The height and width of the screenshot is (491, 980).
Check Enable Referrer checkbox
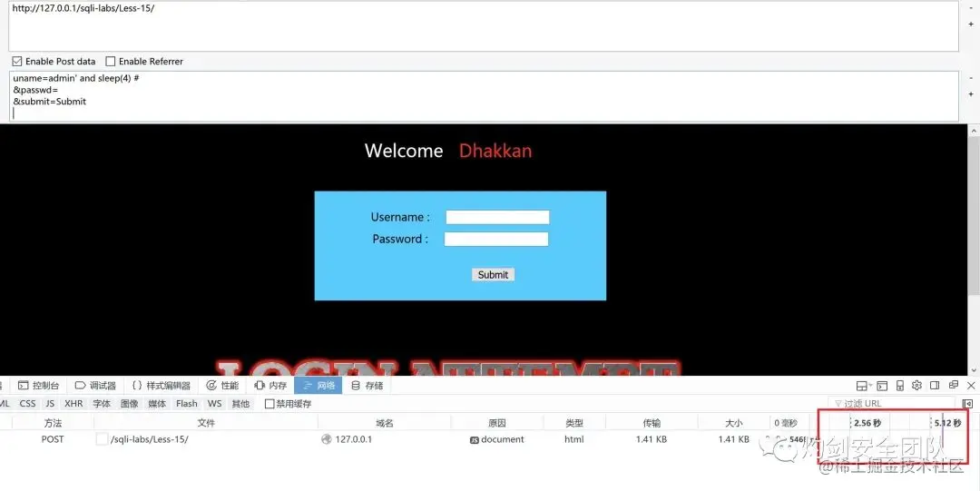[111, 62]
